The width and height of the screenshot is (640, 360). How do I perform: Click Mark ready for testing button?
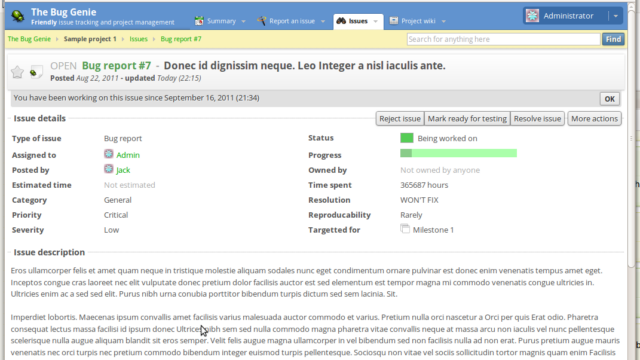tap(467, 119)
